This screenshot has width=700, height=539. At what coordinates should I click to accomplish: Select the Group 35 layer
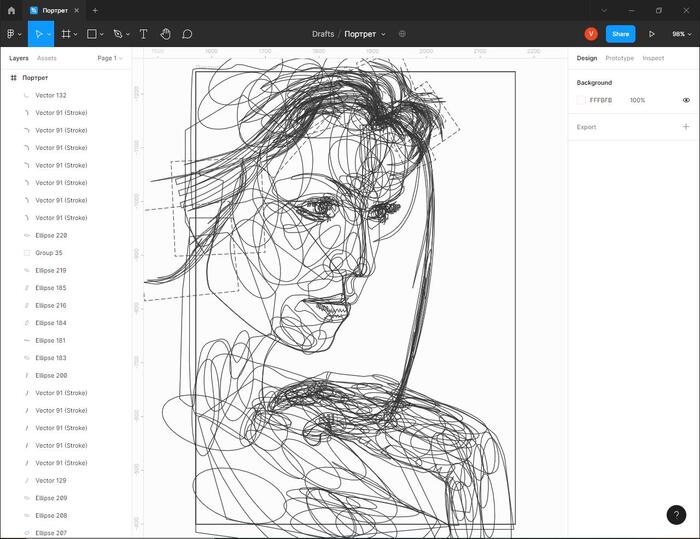49,253
